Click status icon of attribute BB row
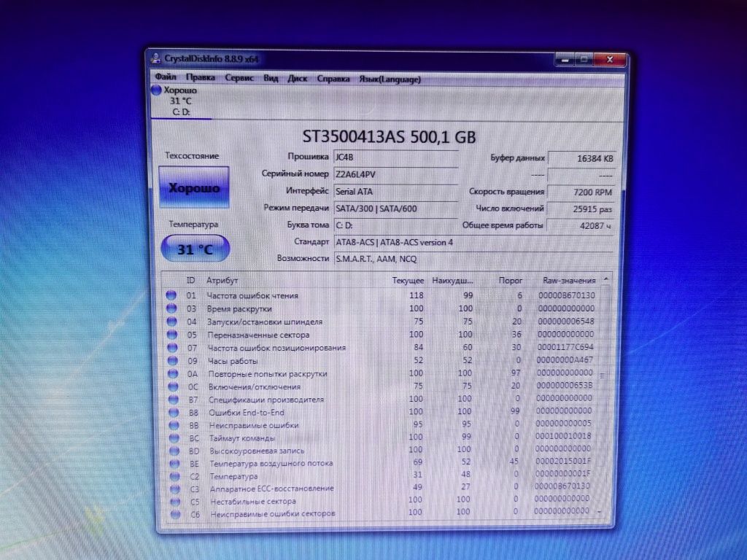 pyautogui.click(x=174, y=425)
